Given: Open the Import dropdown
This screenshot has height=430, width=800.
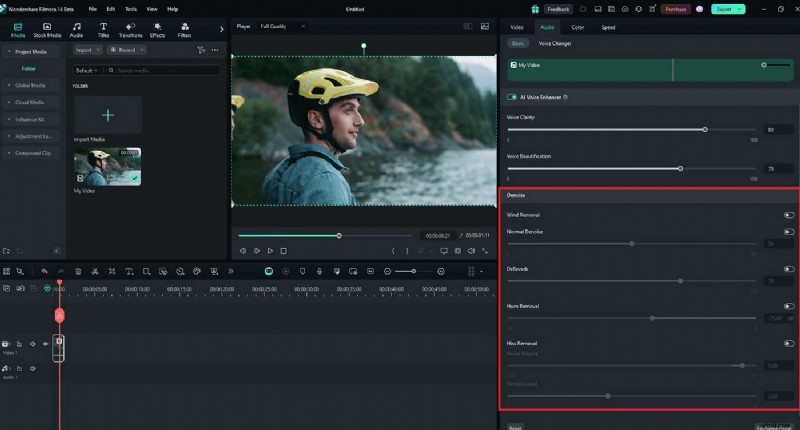Looking at the screenshot, I should [x=87, y=49].
